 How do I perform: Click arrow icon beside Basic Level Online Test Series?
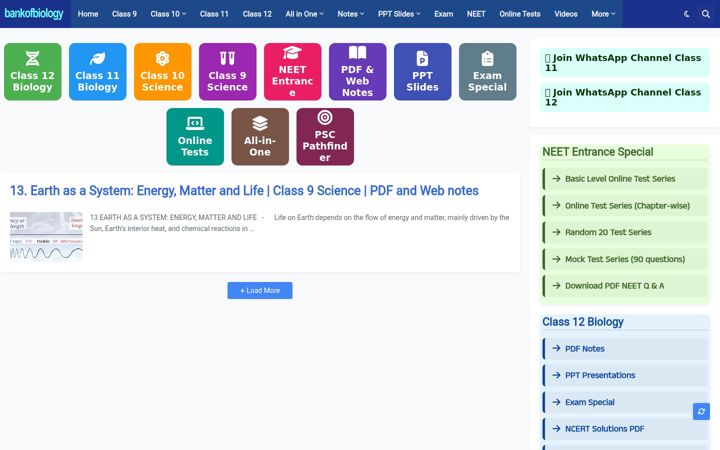tap(556, 179)
